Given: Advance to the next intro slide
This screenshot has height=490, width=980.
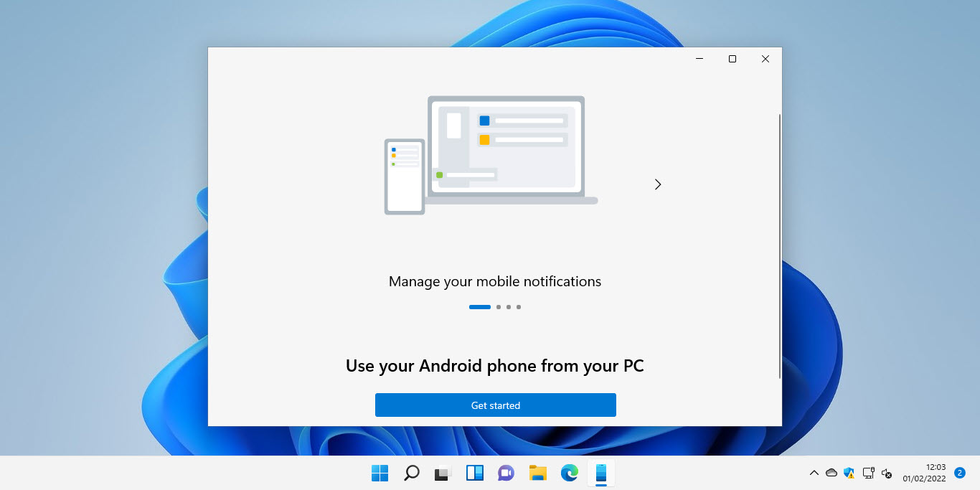Looking at the screenshot, I should (x=658, y=184).
